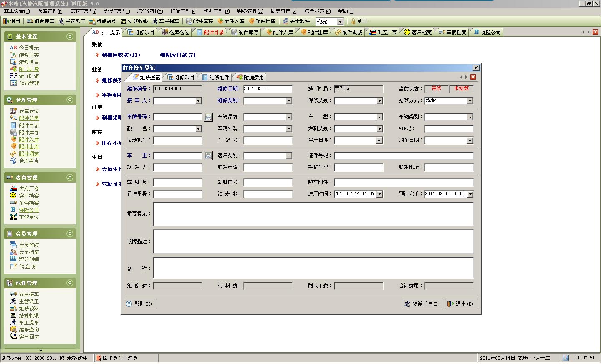Open the 客户类别 dropdown
Image resolution: width=601 pixels, height=364 pixels.
pos(289,156)
